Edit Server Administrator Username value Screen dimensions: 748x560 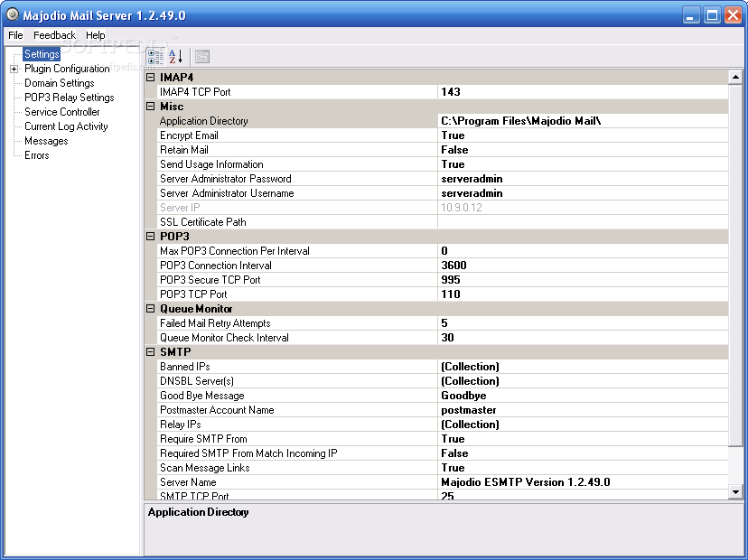[583, 193]
